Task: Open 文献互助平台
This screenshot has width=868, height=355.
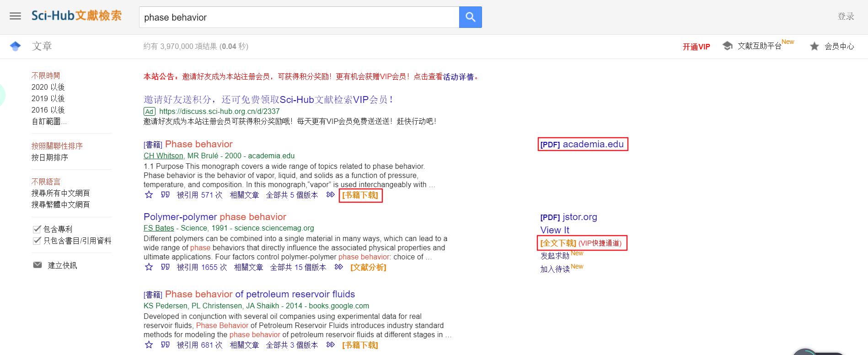Action: tap(759, 46)
